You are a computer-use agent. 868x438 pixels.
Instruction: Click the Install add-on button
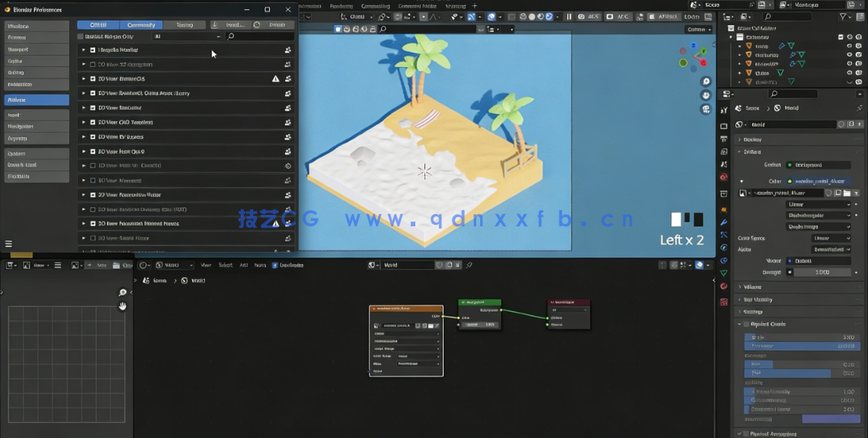tap(230, 25)
